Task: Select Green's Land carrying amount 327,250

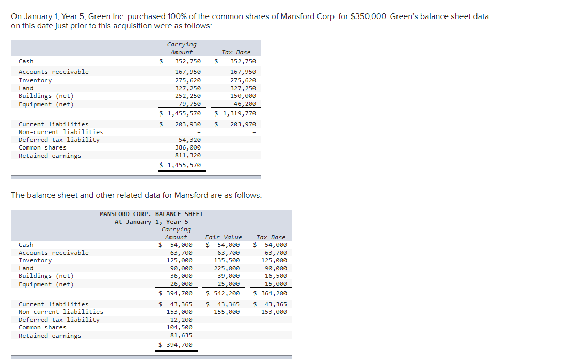Action: tap(187, 88)
